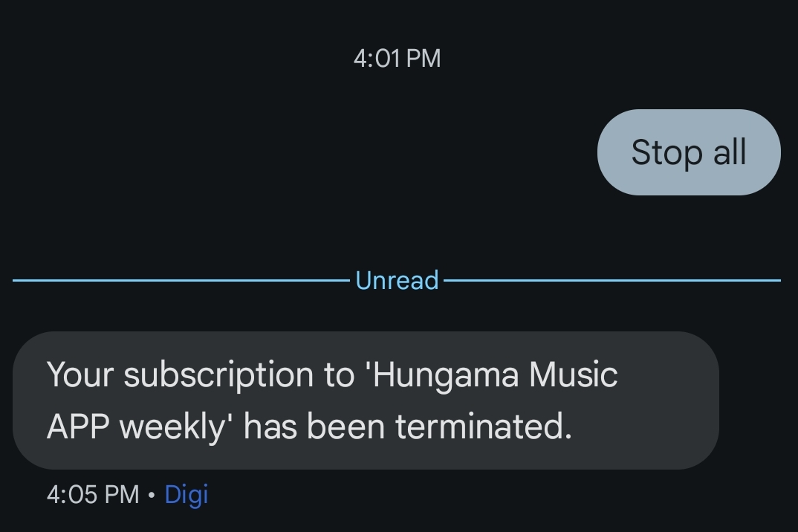Click the 'PM' in the 4:01 timestamp
Image resolution: width=798 pixels, height=532 pixels.
424,58
